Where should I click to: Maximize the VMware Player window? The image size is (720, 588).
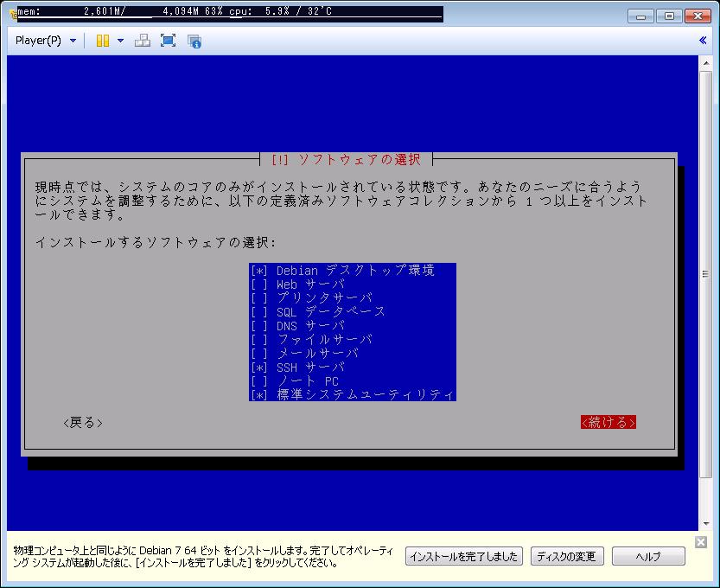[669, 16]
